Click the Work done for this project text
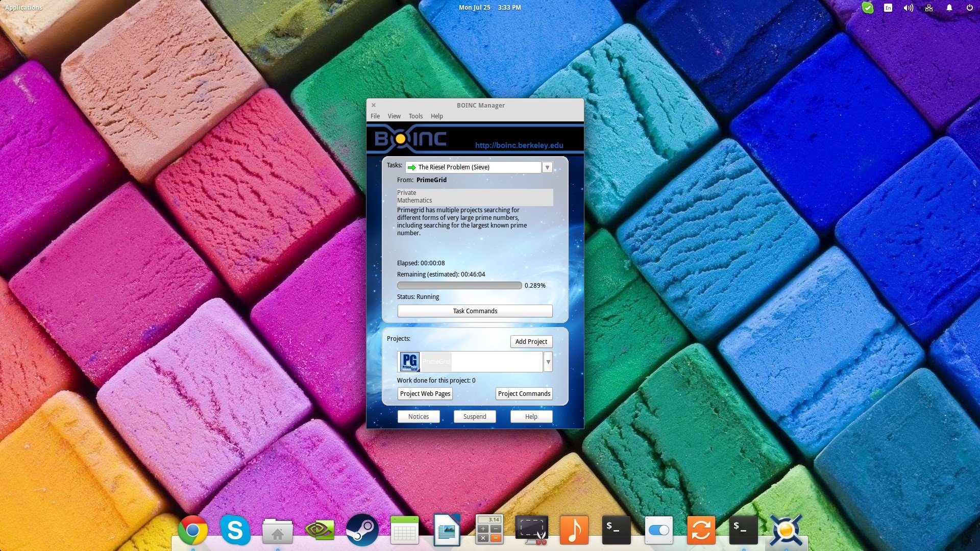Image resolution: width=980 pixels, height=551 pixels. click(436, 381)
